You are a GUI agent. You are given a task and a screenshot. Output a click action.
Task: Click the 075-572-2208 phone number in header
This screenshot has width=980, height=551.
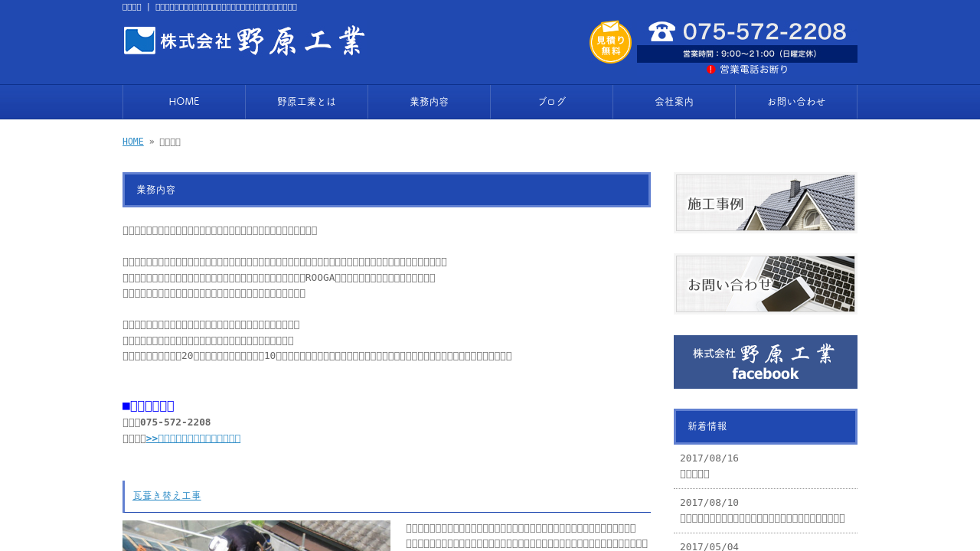click(764, 31)
